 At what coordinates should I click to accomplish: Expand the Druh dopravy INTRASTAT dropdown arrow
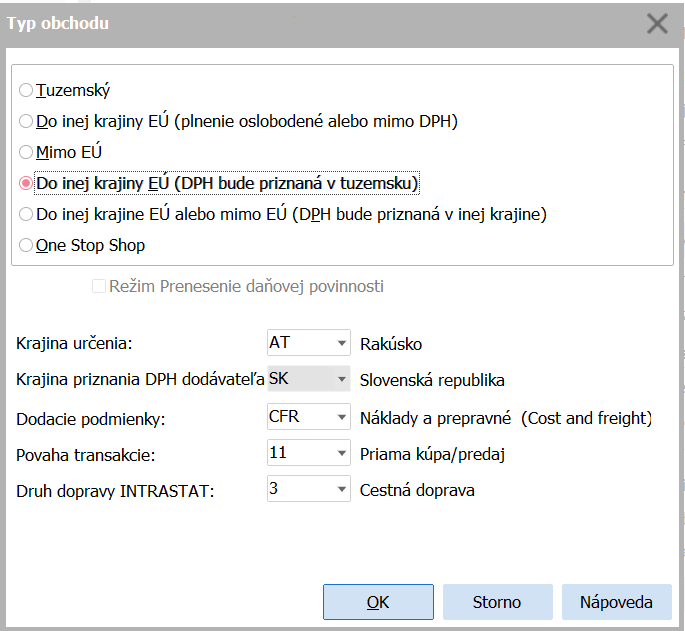(341, 490)
